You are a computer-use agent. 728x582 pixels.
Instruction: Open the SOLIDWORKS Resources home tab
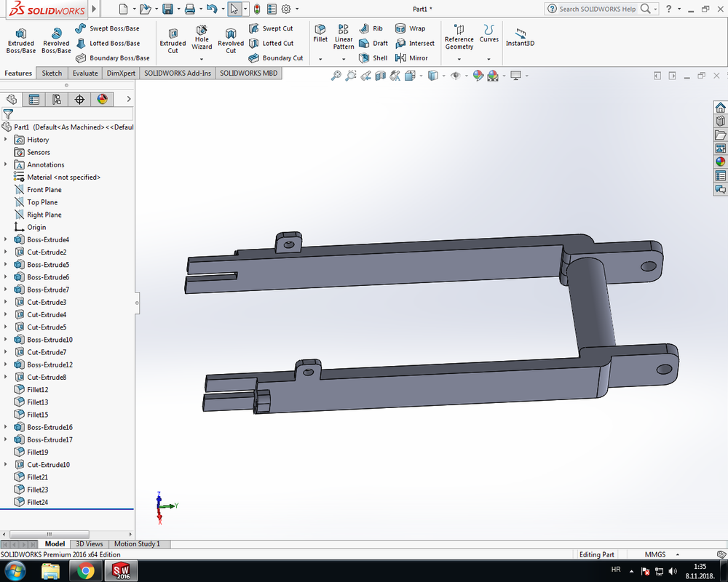coord(720,108)
